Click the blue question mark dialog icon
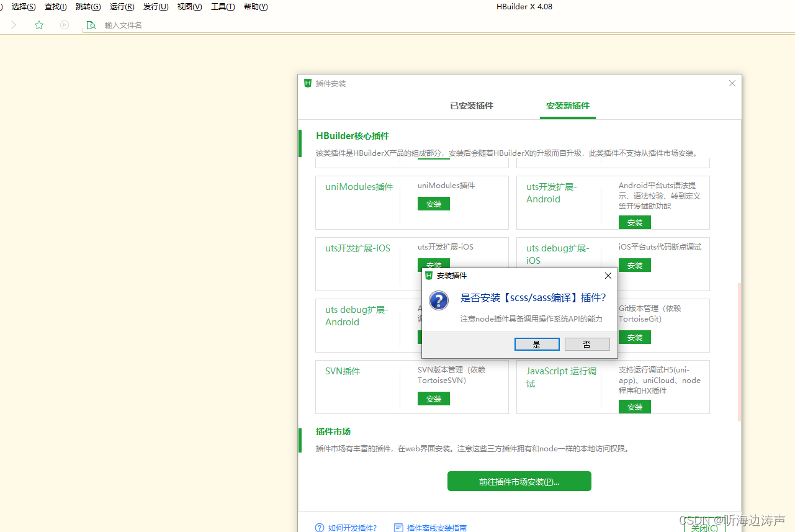 439,301
